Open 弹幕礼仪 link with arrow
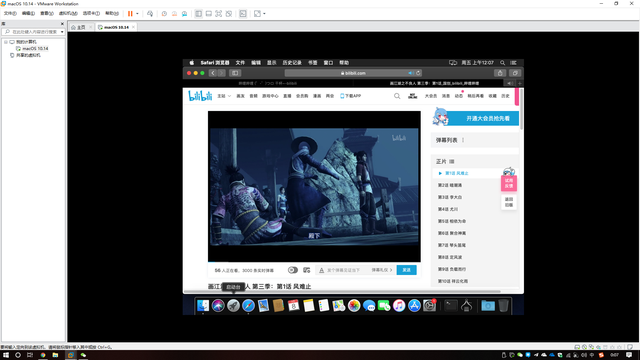The width and height of the screenshot is (640, 360). (x=382, y=270)
